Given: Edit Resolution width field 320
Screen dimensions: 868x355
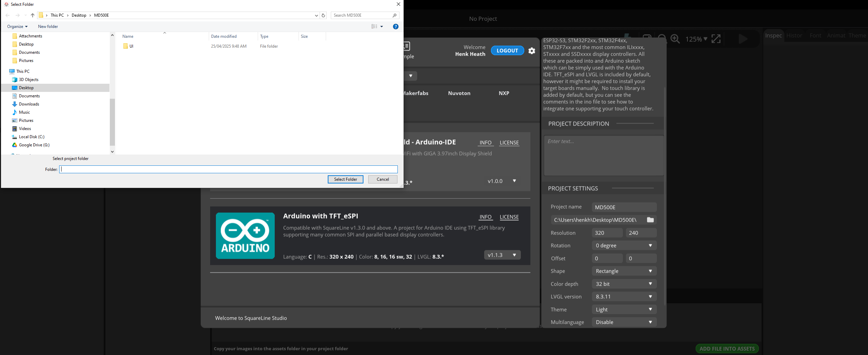Looking at the screenshot, I should pos(607,233).
